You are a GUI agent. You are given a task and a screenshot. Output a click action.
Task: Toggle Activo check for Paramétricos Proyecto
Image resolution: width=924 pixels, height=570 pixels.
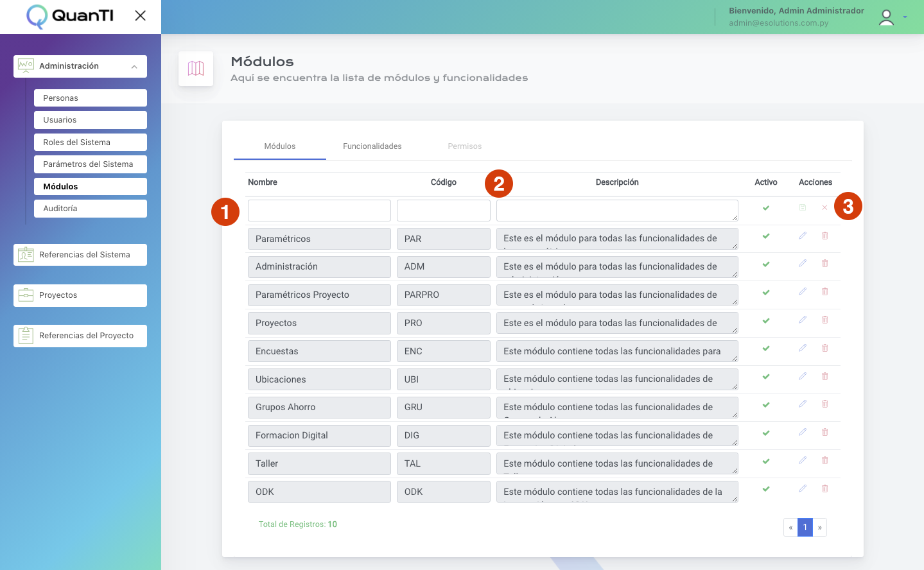766,293
